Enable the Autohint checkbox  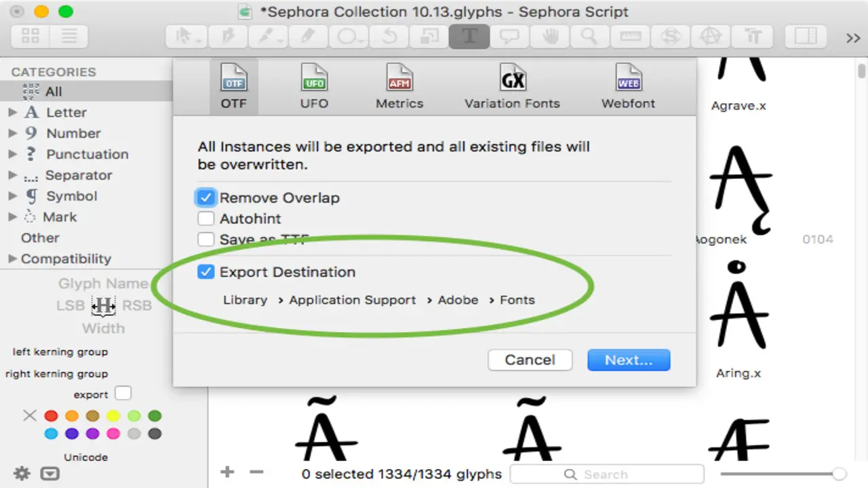pyautogui.click(x=205, y=219)
